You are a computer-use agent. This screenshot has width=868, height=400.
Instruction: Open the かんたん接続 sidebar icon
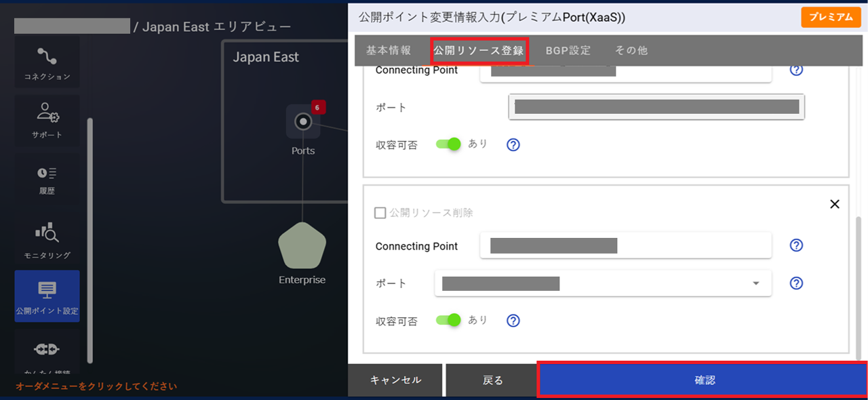tap(47, 353)
